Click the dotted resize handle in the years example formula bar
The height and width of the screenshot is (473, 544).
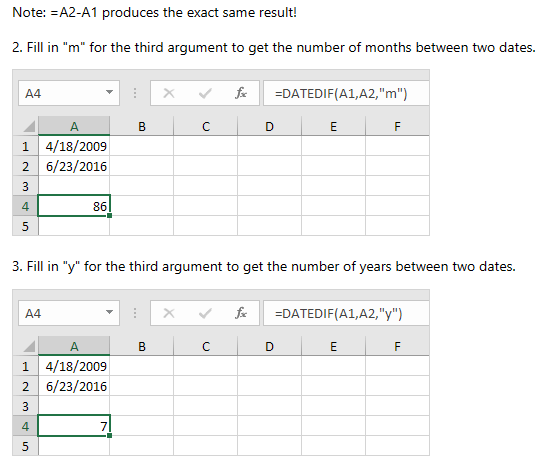click(135, 313)
